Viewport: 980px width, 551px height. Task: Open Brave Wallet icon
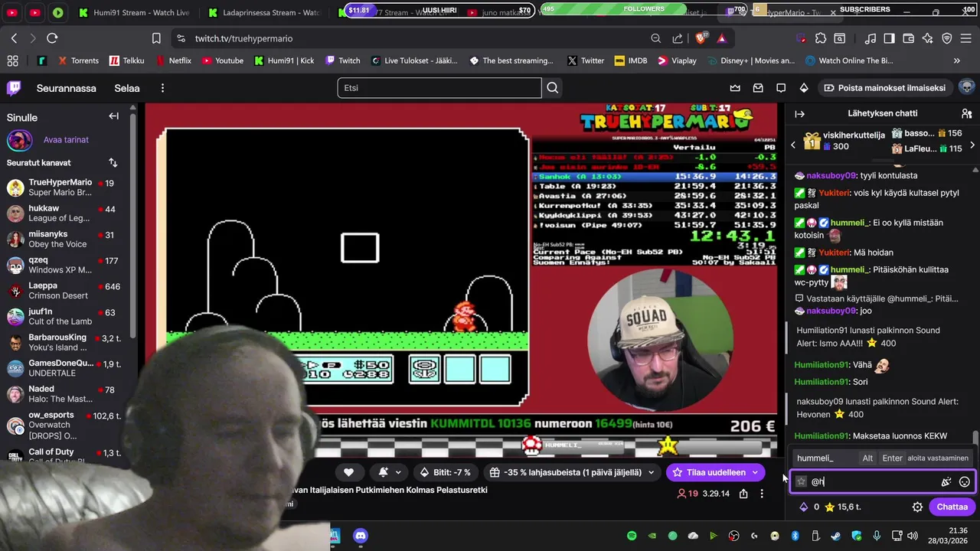[909, 38]
